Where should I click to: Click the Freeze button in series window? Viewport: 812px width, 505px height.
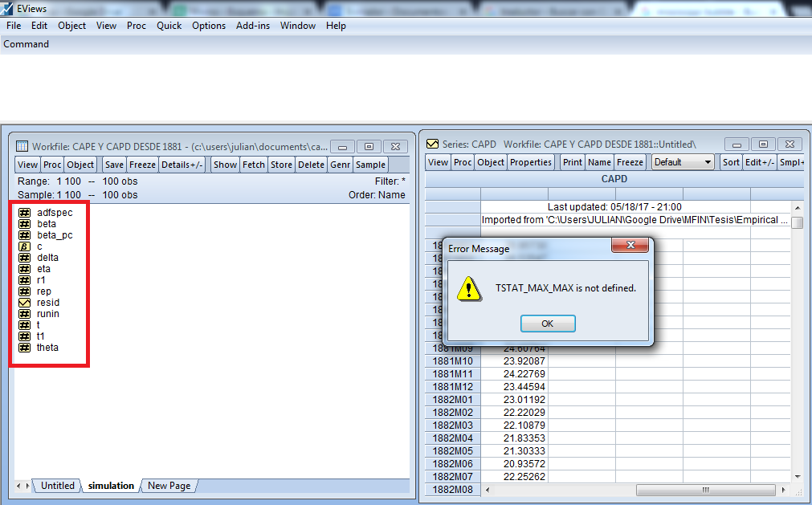tap(630, 162)
